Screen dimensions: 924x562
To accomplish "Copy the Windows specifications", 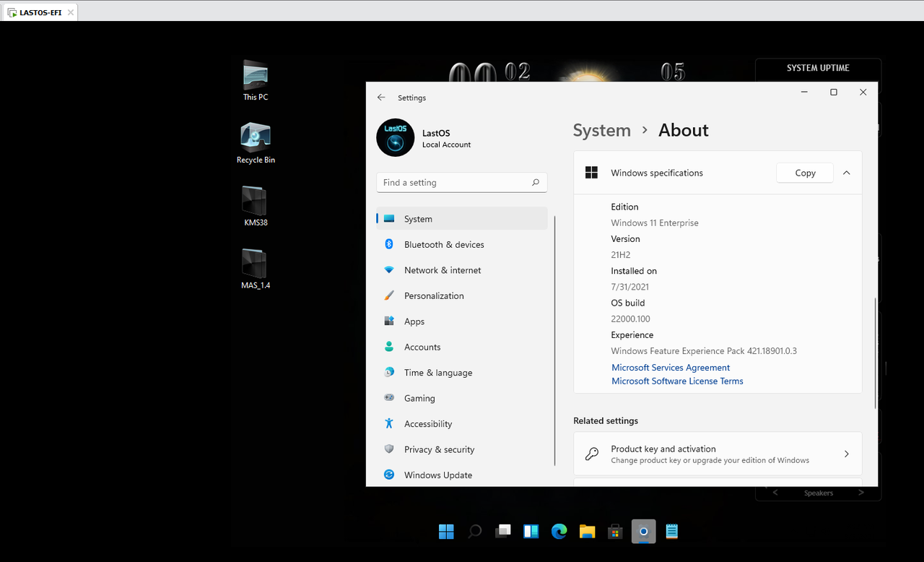I will (x=805, y=173).
